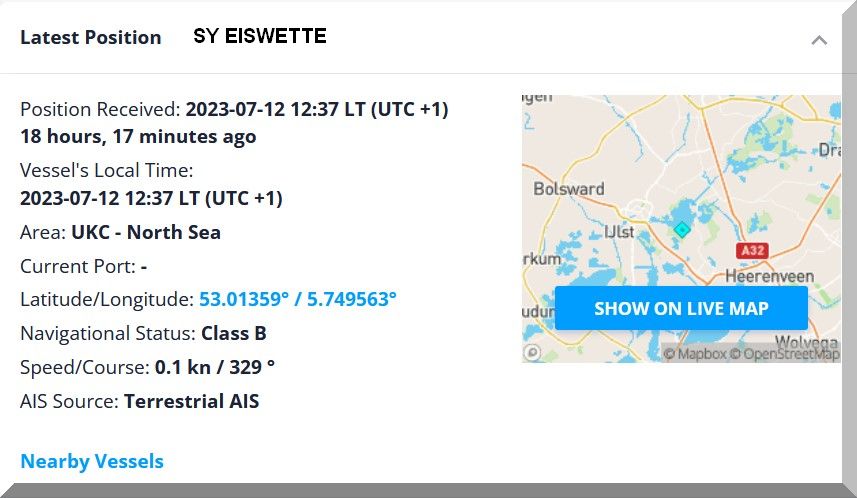Screen dimensions: 857x498
Task: Click the IJlst town label on map
Action: click(x=617, y=230)
